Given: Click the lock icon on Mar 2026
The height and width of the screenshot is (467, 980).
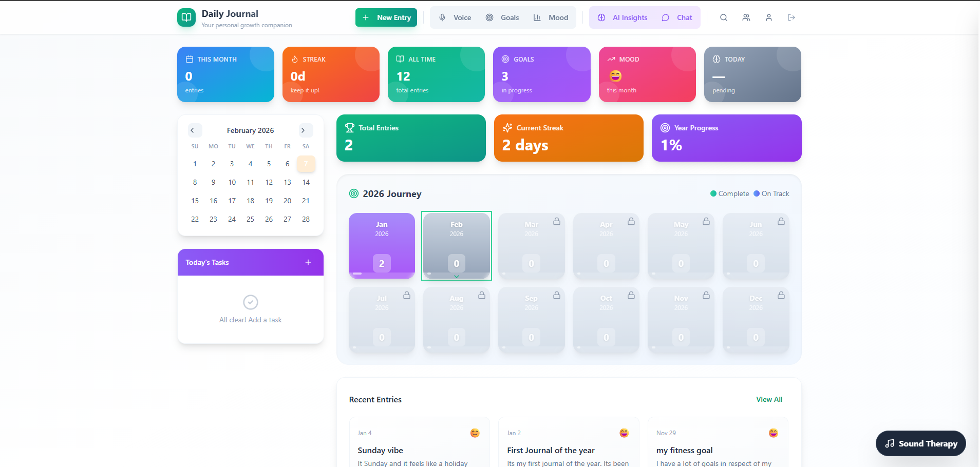Looking at the screenshot, I should [557, 221].
